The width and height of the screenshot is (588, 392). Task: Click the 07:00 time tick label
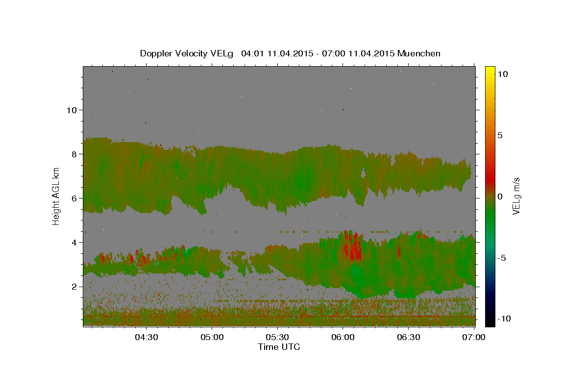tap(474, 337)
